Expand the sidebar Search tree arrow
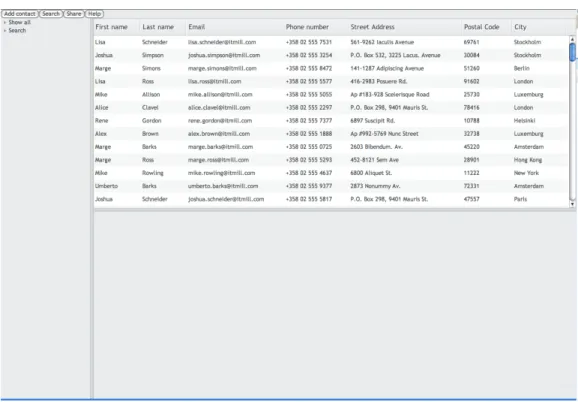578x402 pixels. click(5, 31)
